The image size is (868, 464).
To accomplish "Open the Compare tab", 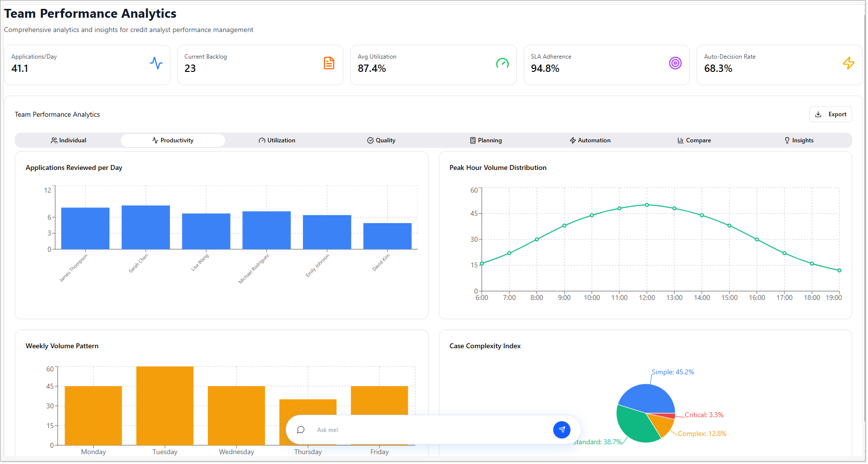I will coord(694,140).
